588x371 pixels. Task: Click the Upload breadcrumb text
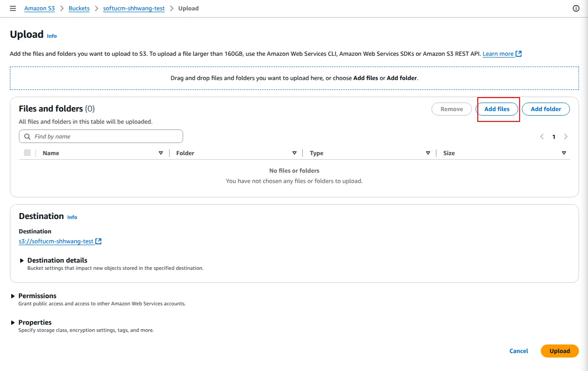point(189,9)
